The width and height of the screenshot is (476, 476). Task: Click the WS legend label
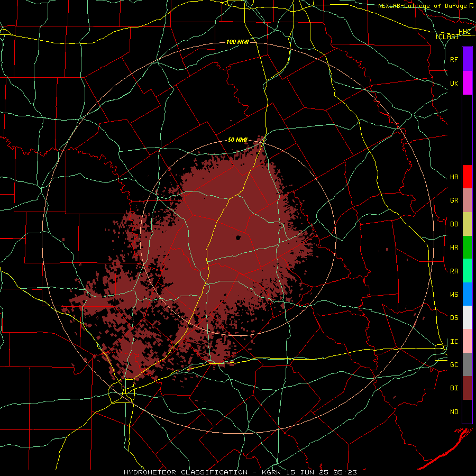(454, 295)
